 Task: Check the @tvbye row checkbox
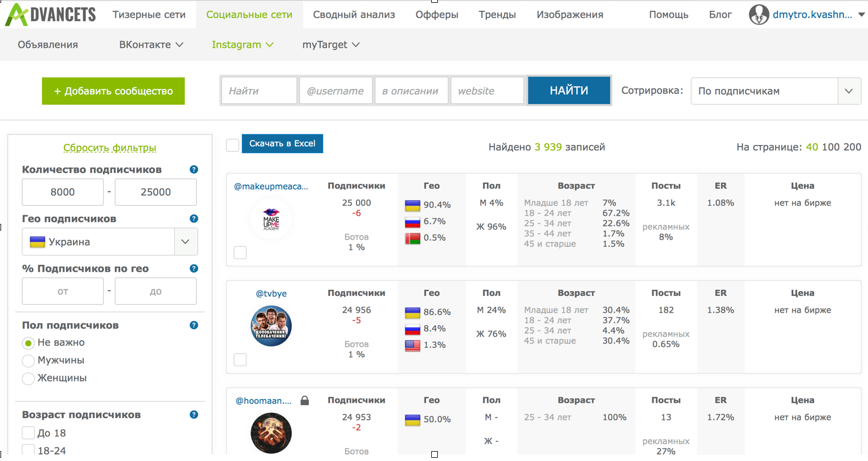240,359
